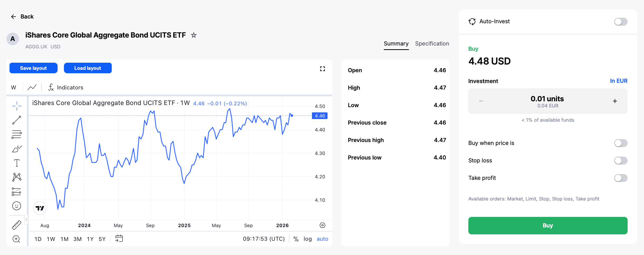Increase investment units with plus

point(615,101)
